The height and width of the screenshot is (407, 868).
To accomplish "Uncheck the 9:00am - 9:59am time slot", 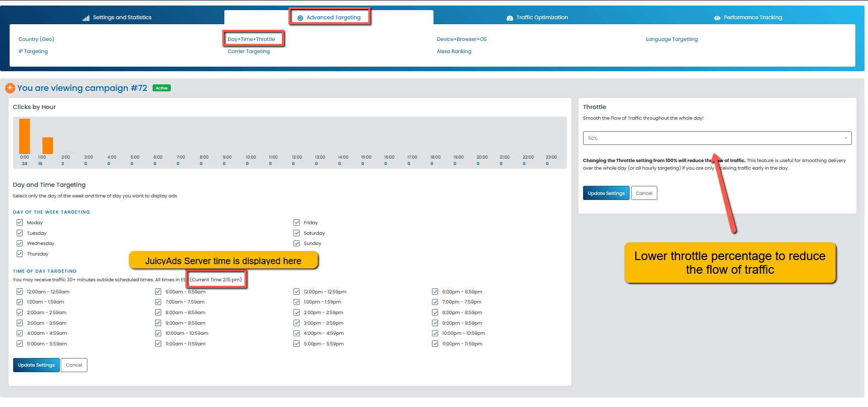I will (x=158, y=323).
